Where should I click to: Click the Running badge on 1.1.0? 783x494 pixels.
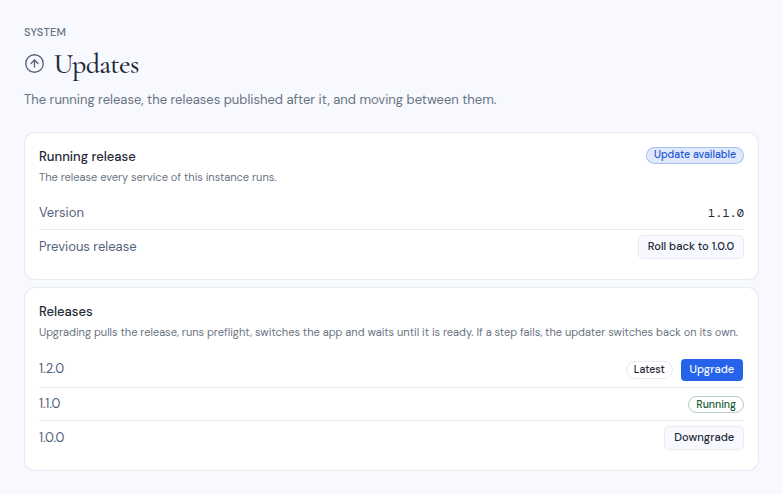coord(716,405)
